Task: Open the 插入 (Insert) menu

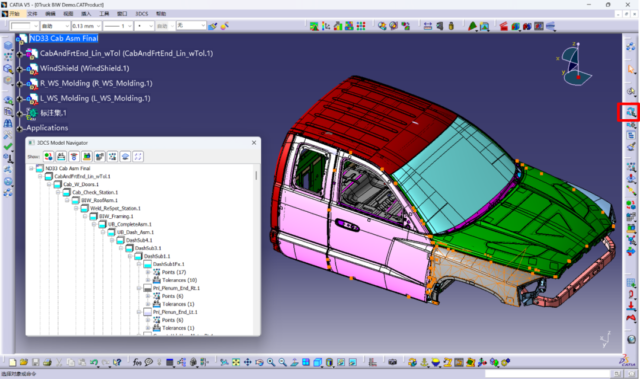Action: pyautogui.click(x=86, y=14)
